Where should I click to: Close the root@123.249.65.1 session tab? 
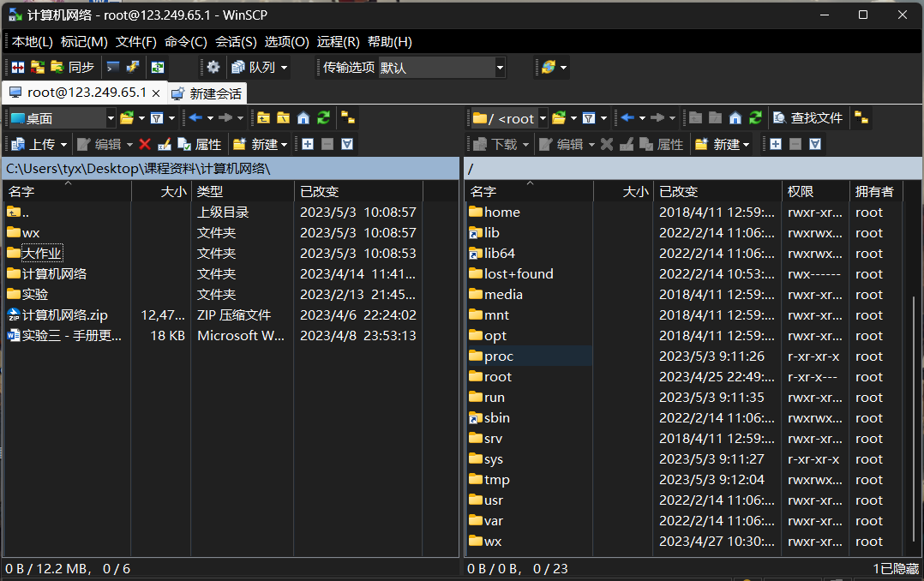click(156, 93)
